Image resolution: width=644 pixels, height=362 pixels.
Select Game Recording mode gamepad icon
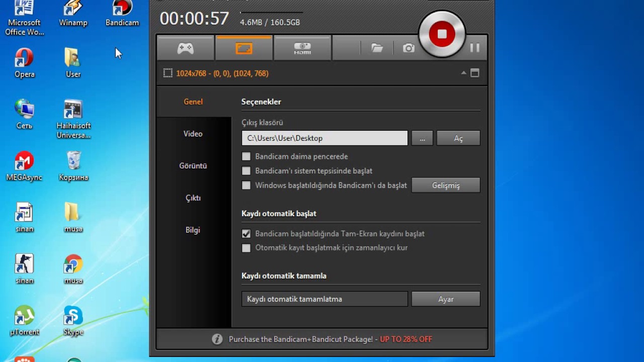pos(186,48)
